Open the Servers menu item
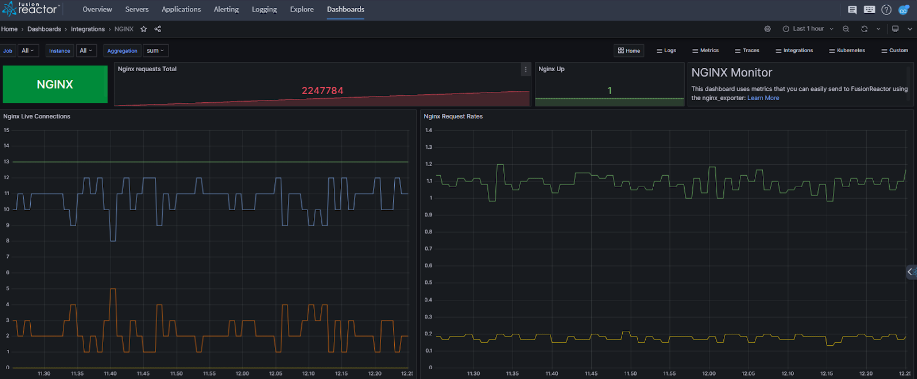 pyautogui.click(x=137, y=9)
